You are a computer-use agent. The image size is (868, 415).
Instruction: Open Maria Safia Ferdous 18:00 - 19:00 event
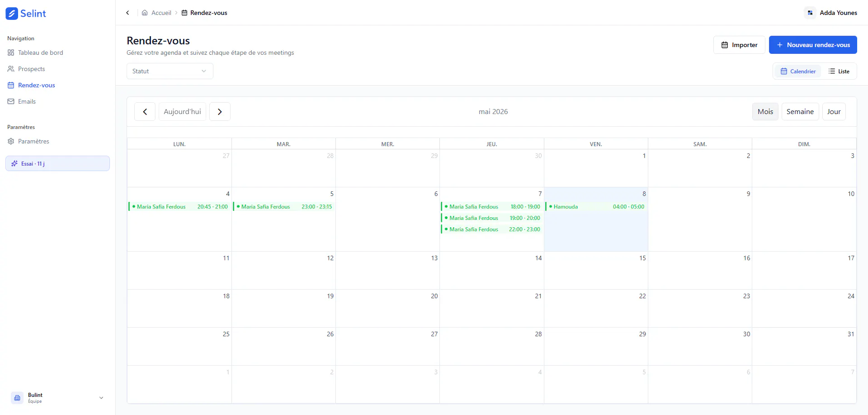pyautogui.click(x=491, y=206)
